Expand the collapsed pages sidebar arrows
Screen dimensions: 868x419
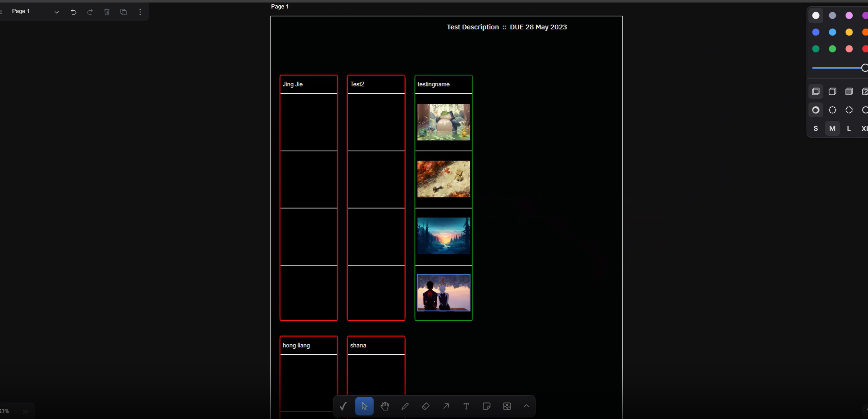click(x=25, y=411)
